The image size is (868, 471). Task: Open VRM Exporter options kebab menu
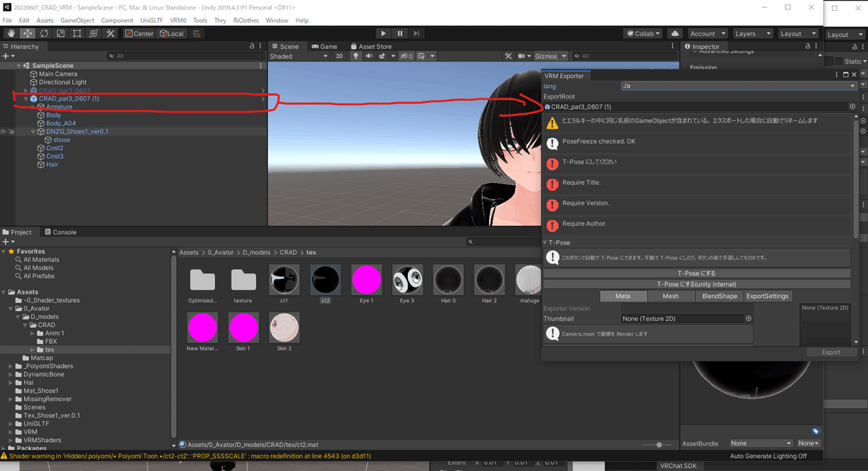tap(838, 75)
